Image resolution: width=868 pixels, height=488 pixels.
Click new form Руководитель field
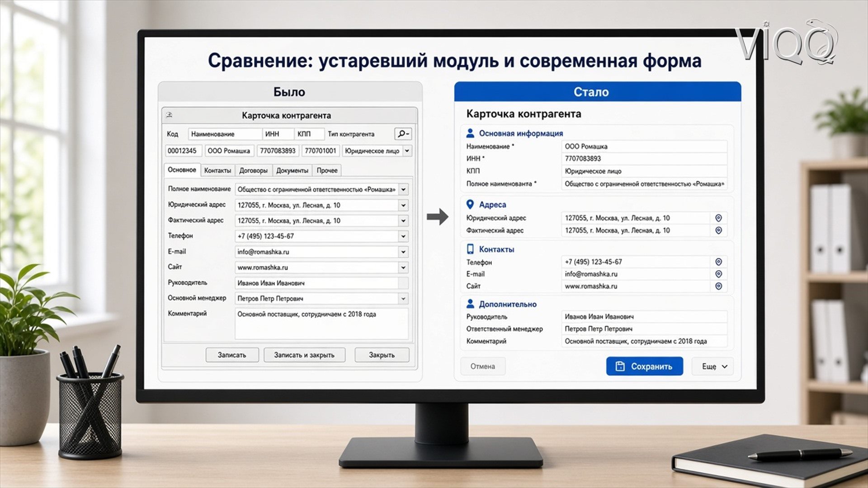tap(644, 316)
